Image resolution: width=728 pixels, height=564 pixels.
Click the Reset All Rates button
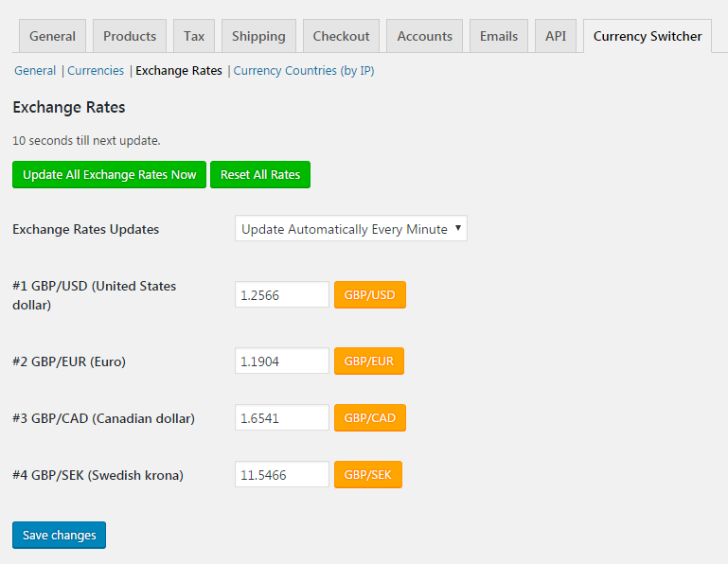(260, 174)
